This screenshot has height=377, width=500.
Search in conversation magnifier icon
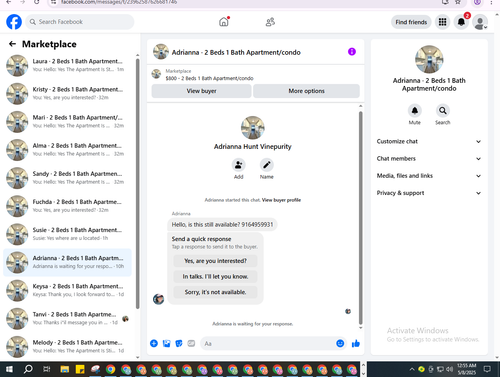click(443, 111)
